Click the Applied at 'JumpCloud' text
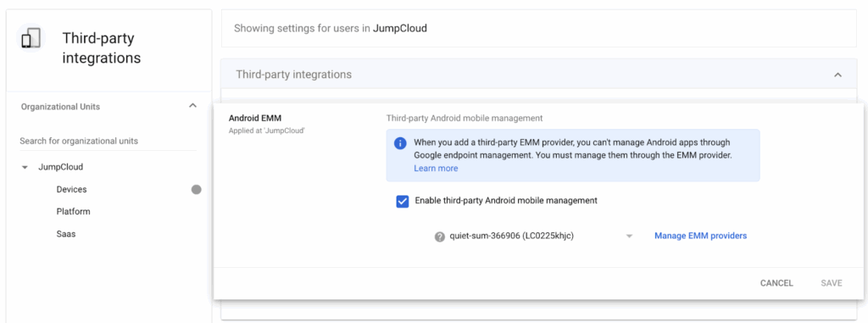 tap(267, 131)
